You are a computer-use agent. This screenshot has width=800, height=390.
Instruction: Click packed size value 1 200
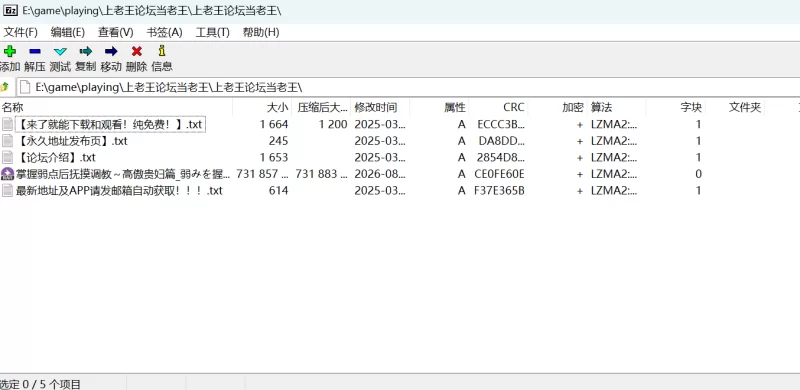pyautogui.click(x=333, y=124)
